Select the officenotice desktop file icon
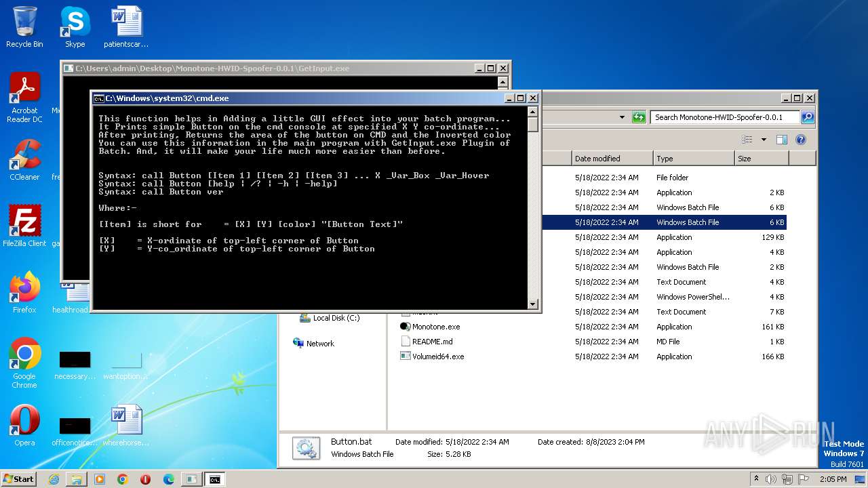868x488 pixels. point(75,431)
